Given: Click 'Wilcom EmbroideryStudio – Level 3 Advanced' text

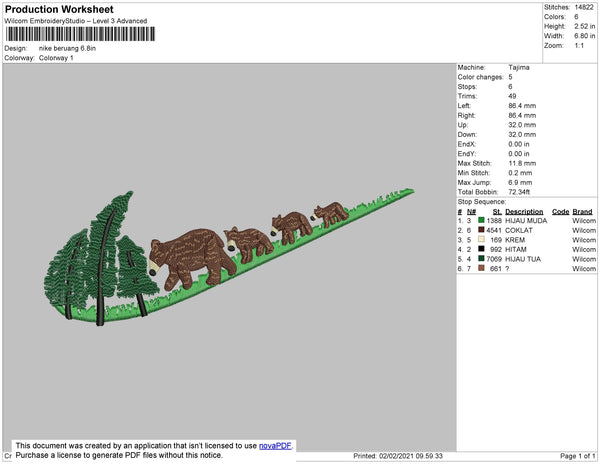Looking at the screenshot, I should [x=76, y=21].
